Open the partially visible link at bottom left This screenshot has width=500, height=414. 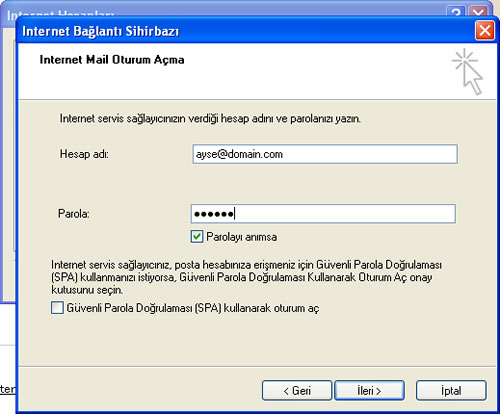(7, 389)
